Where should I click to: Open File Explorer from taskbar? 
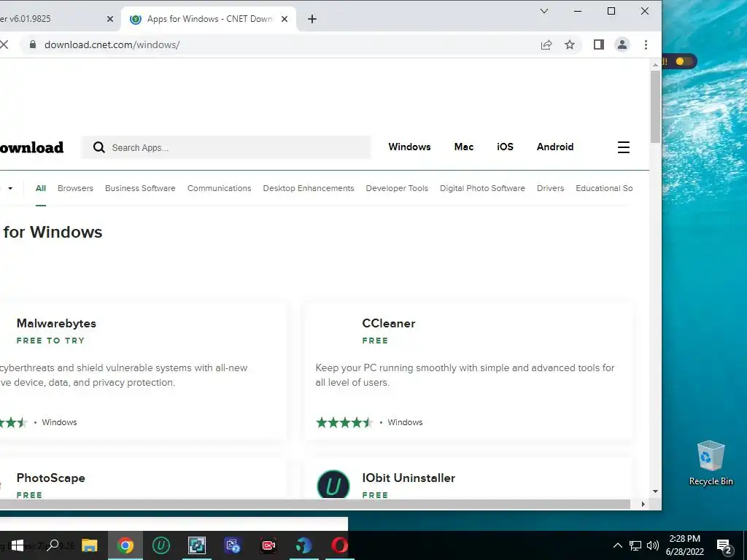(x=89, y=545)
